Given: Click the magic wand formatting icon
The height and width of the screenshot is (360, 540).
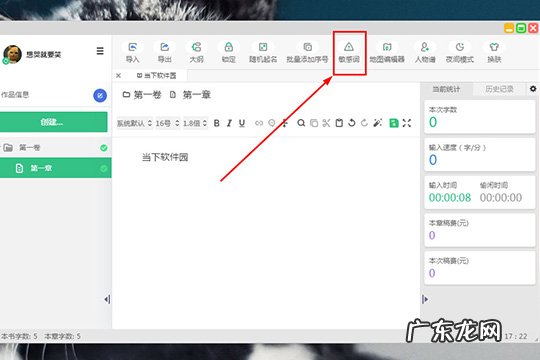Looking at the screenshot, I should [x=377, y=123].
